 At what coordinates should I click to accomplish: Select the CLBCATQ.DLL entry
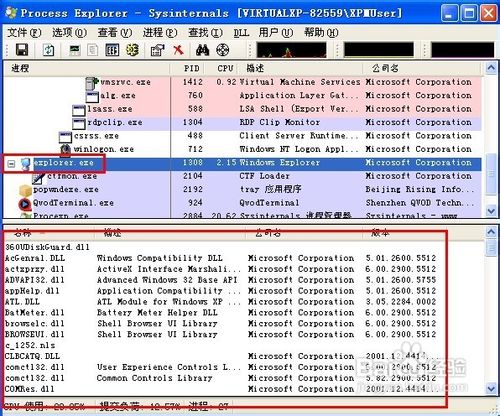click(x=32, y=356)
